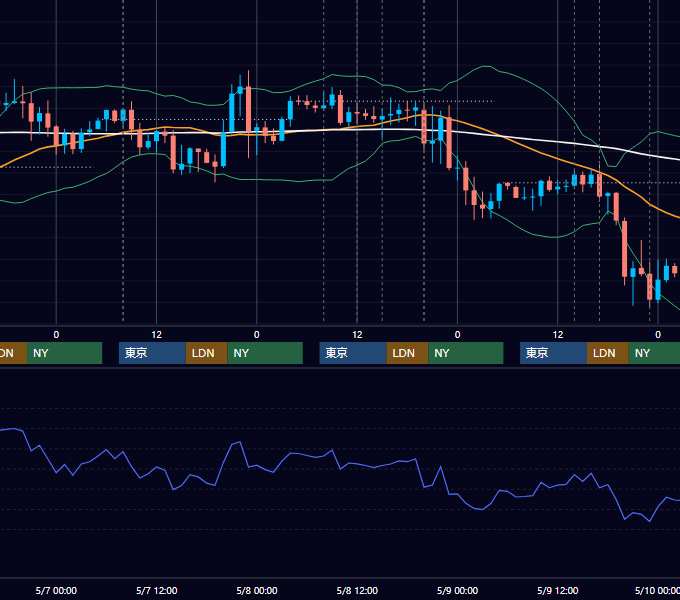Select the white moving average line
The image size is (680, 600).
click(x=542, y=139)
